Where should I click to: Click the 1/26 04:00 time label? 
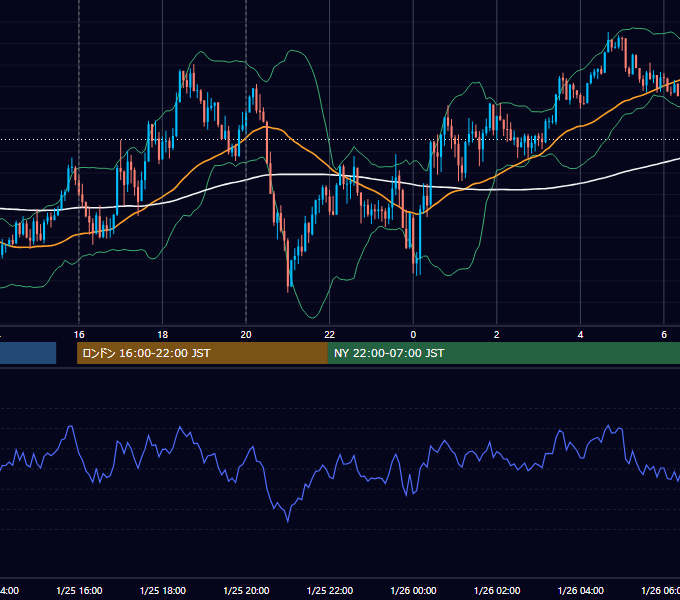[x=580, y=591]
